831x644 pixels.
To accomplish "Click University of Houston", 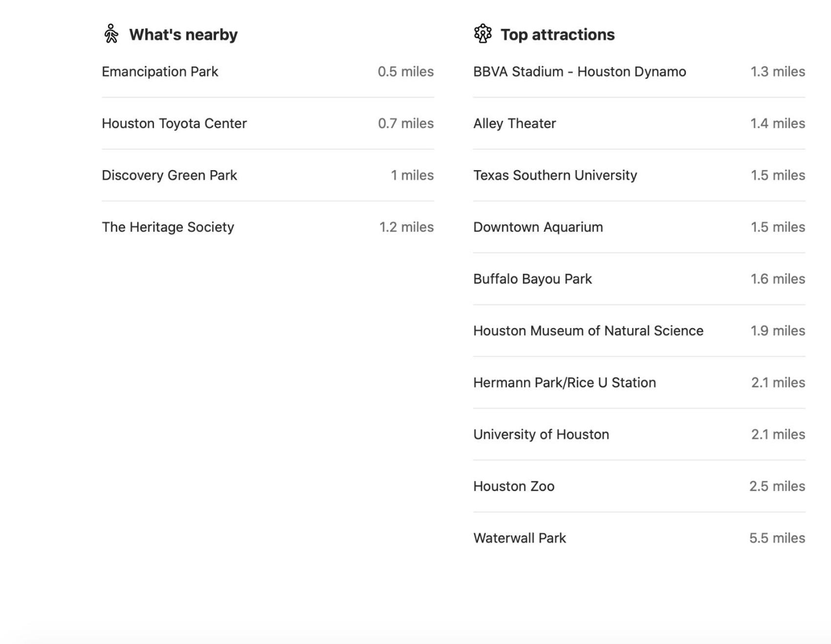I will point(541,435).
